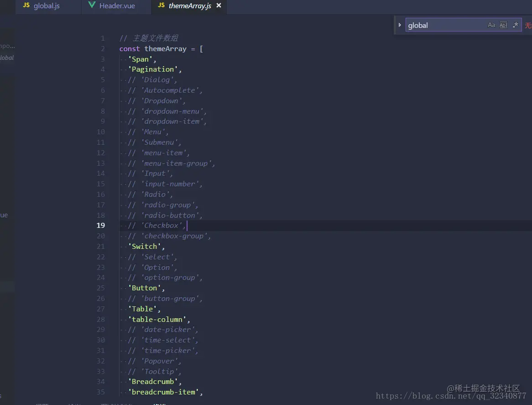Screen dimensions: 532x405
Task: Toggle Use Regular Expression in find widget
Action: 516,25
